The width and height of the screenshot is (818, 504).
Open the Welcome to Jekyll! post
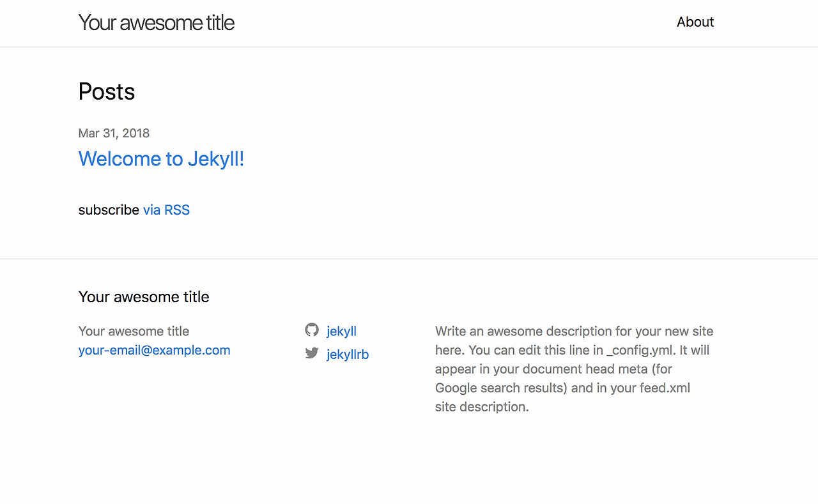point(161,158)
